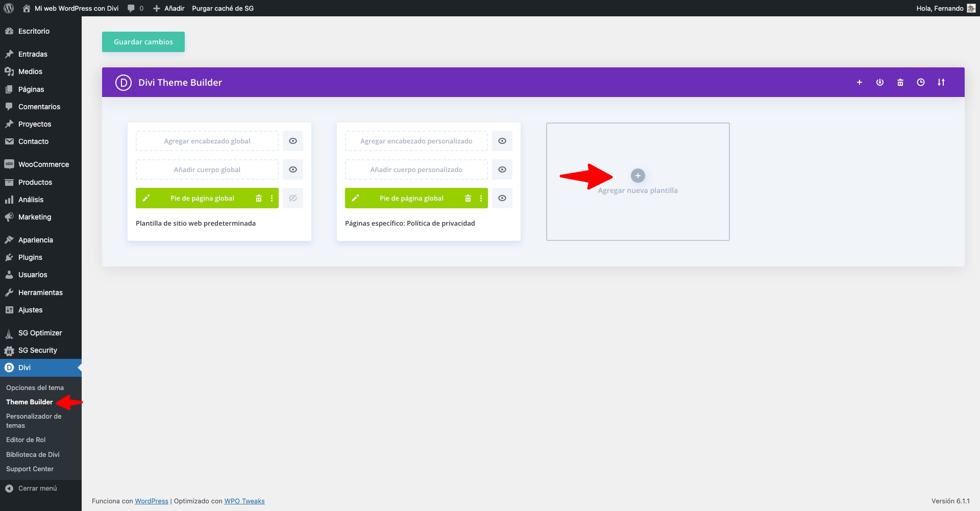Open history clock icon in builder header

coord(921,82)
